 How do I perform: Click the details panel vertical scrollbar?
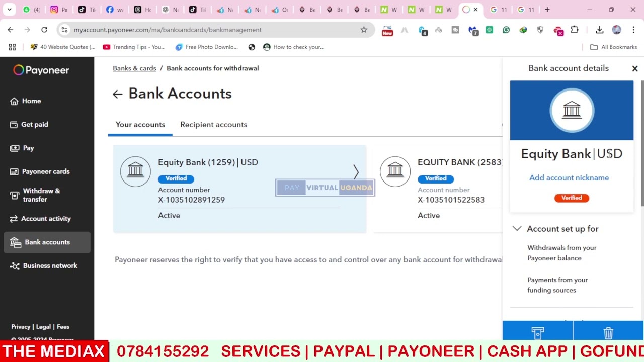(642, 143)
